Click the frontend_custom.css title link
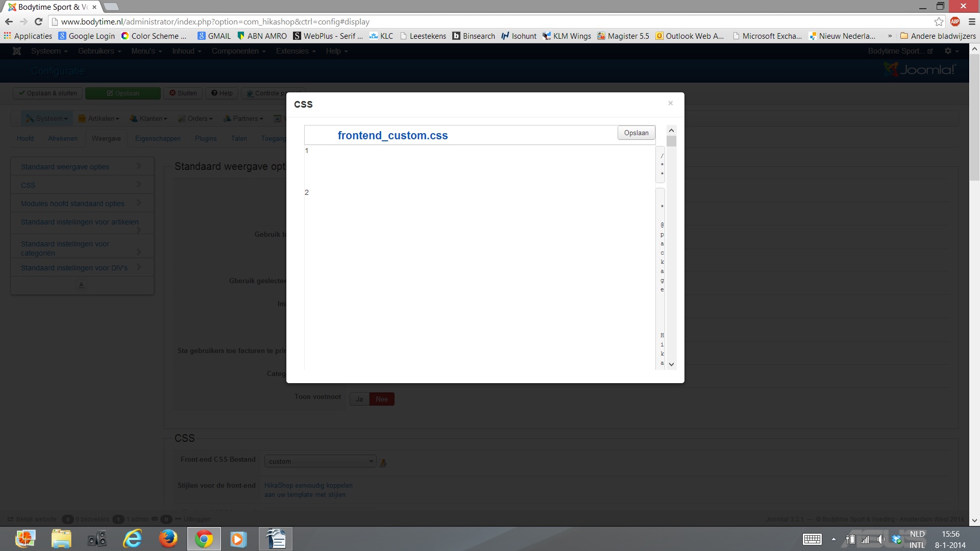Viewport: 980px width, 551px height. [393, 135]
